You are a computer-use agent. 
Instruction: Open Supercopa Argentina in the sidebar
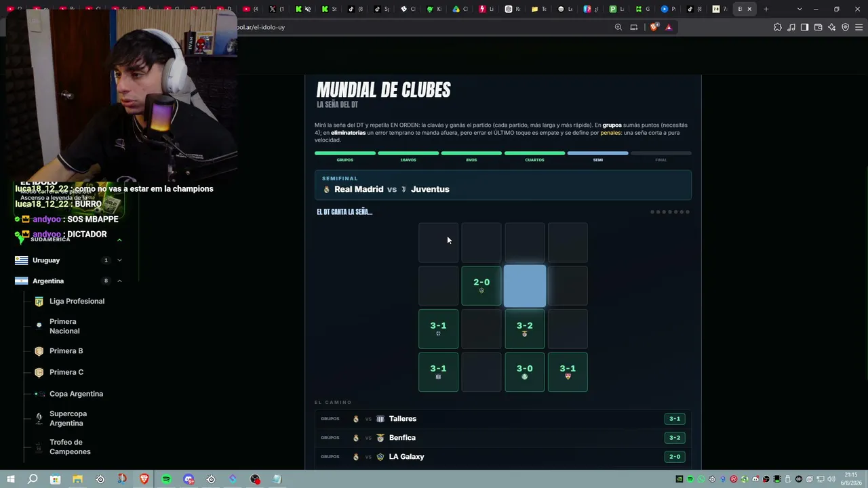pos(68,418)
